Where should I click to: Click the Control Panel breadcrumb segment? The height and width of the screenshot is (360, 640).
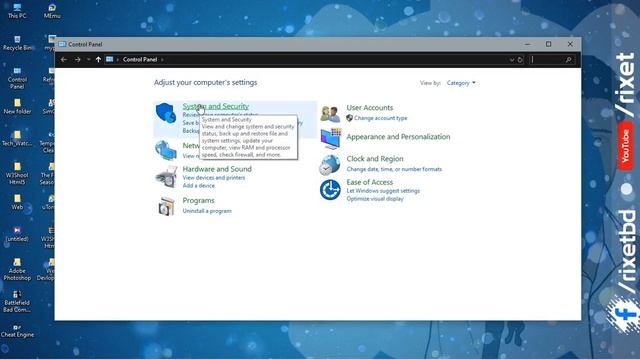pos(140,60)
